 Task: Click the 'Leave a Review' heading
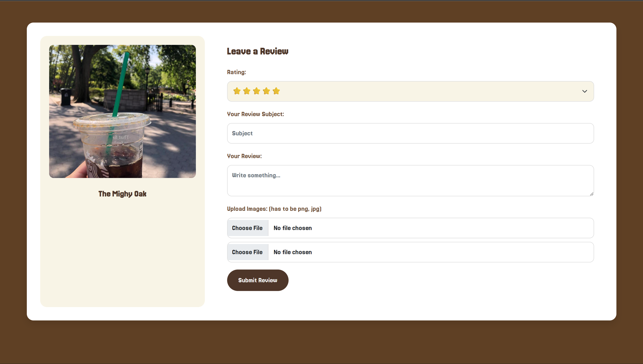(258, 51)
